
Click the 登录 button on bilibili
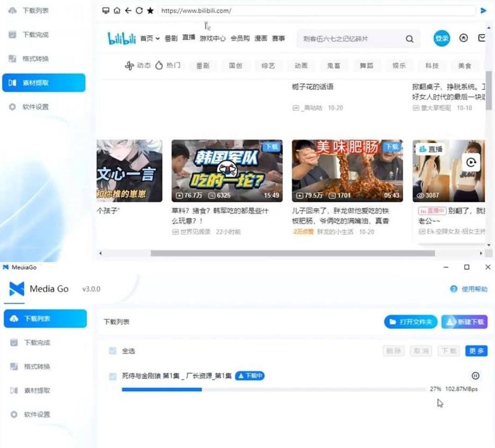pos(441,38)
